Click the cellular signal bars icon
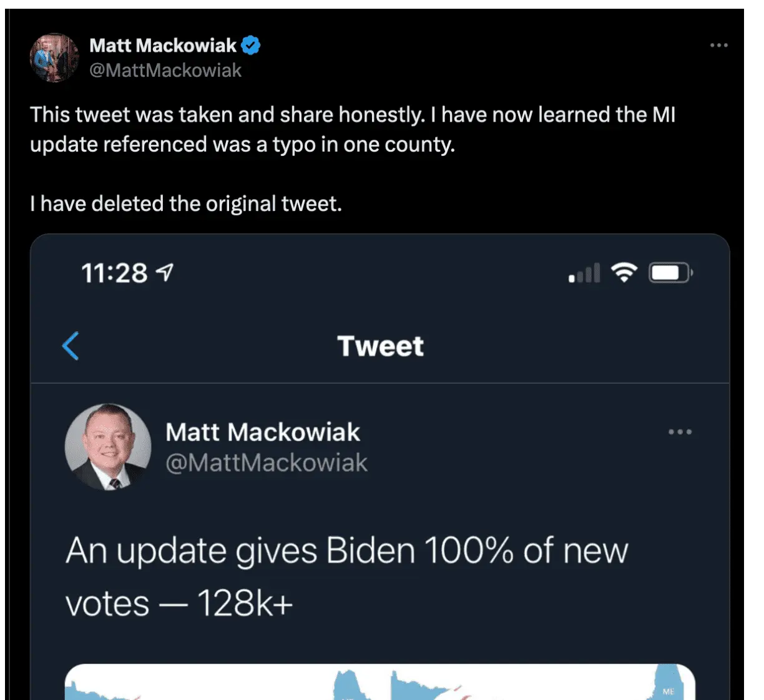This screenshot has width=764, height=700. pyautogui.click(x=584, y=273)
